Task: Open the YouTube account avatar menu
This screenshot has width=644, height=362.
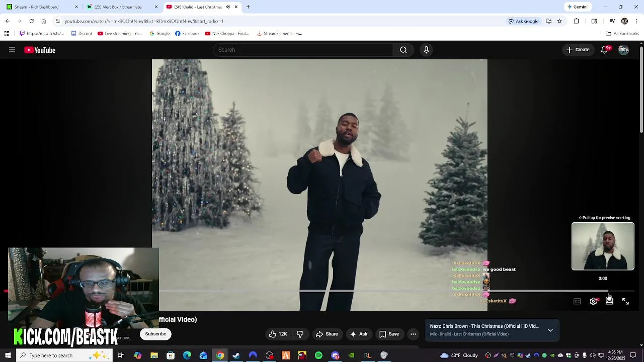Action: tap(623, 50)
